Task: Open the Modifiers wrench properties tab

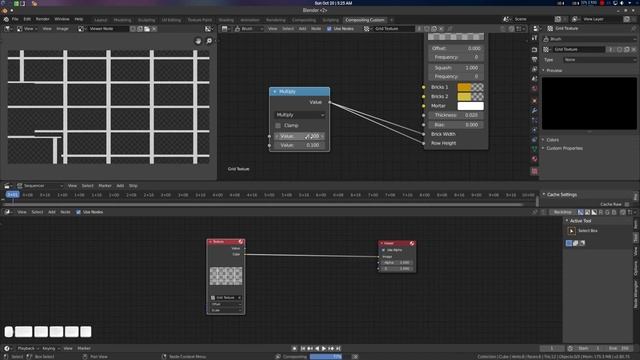Action: pos(534,111)
